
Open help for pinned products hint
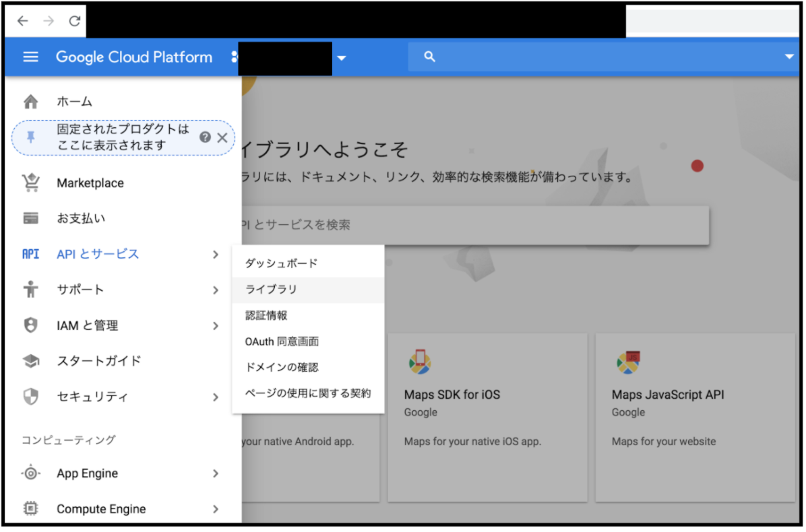tap(206, 137)
